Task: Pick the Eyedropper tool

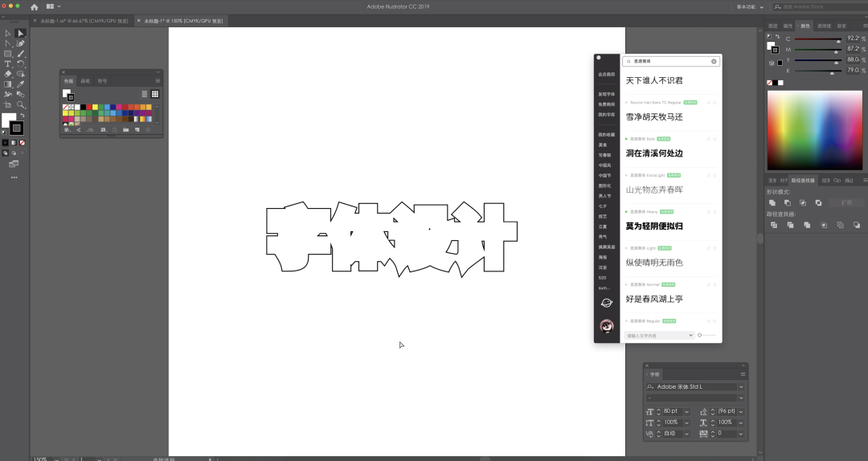Action: click(x=21, y=84)
